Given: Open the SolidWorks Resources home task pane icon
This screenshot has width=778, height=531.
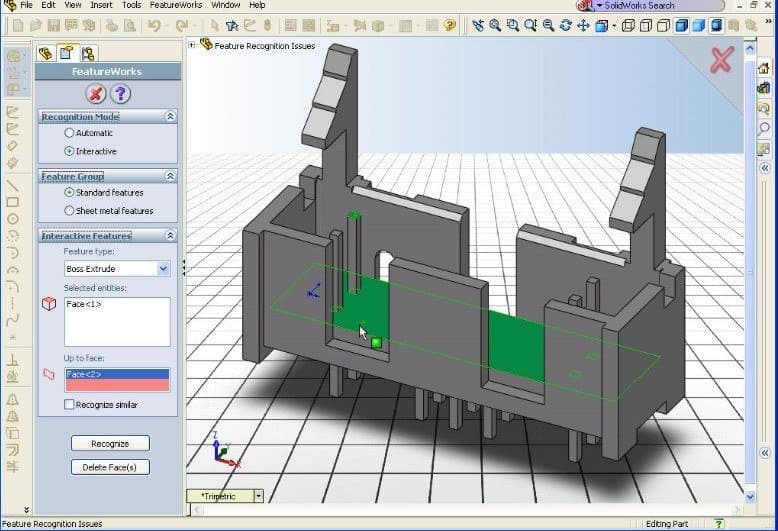Looking at the screenshot, I should click(764, 67).
